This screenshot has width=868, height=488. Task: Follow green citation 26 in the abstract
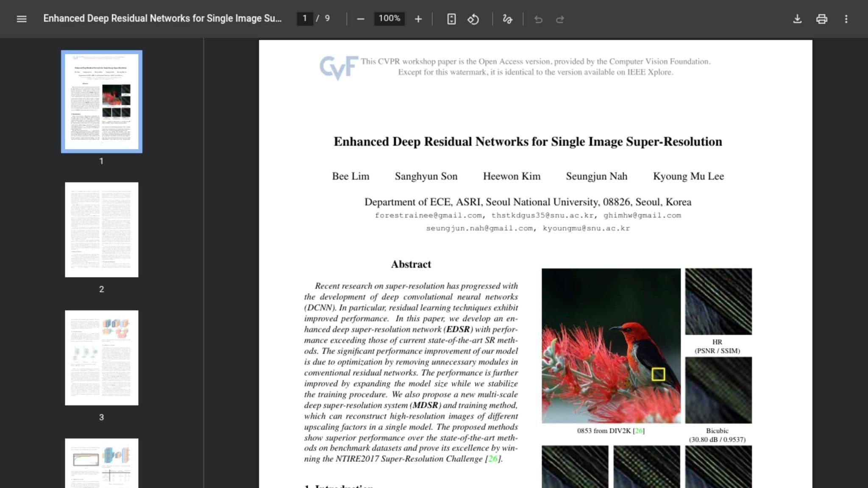click(x=492, y=459)
